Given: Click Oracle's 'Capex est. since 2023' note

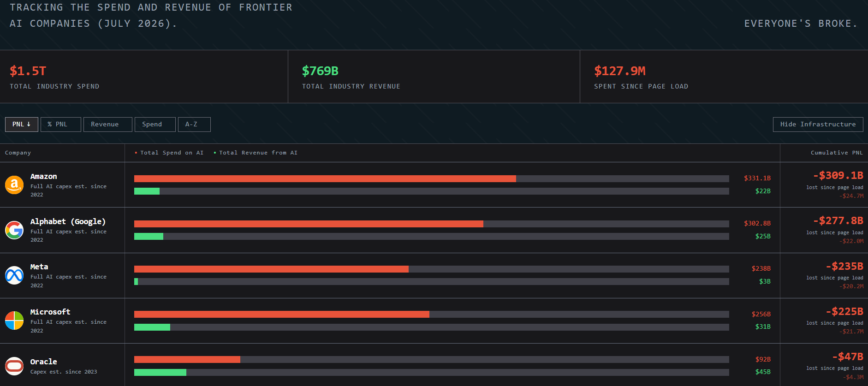Looking at the screenshot, I should tap(64, 372).
